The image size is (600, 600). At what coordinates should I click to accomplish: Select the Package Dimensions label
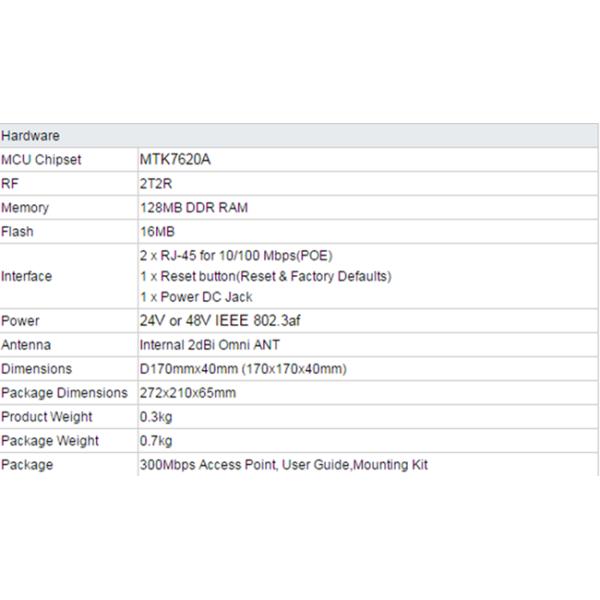point(65,393)
